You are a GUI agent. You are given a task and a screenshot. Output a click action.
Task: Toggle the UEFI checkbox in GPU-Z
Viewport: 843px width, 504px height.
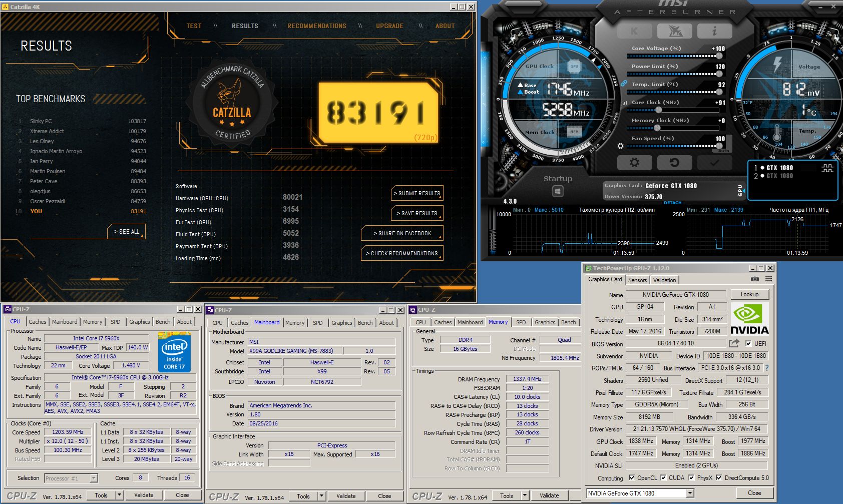[748, 343]
